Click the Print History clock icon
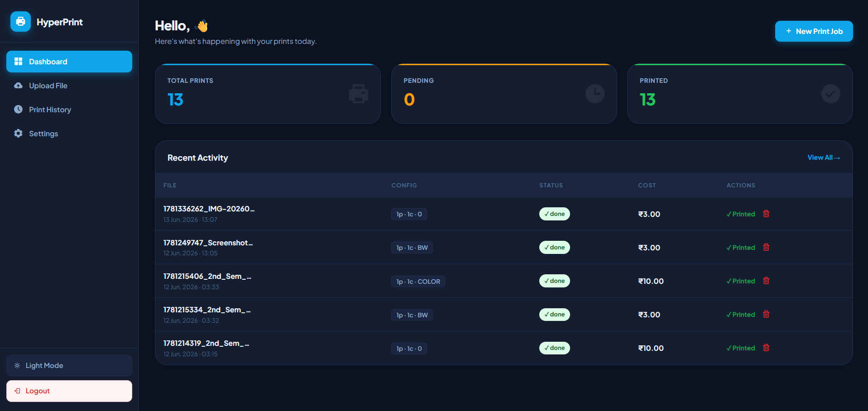The image size is (868, 411). coord(18,109)
